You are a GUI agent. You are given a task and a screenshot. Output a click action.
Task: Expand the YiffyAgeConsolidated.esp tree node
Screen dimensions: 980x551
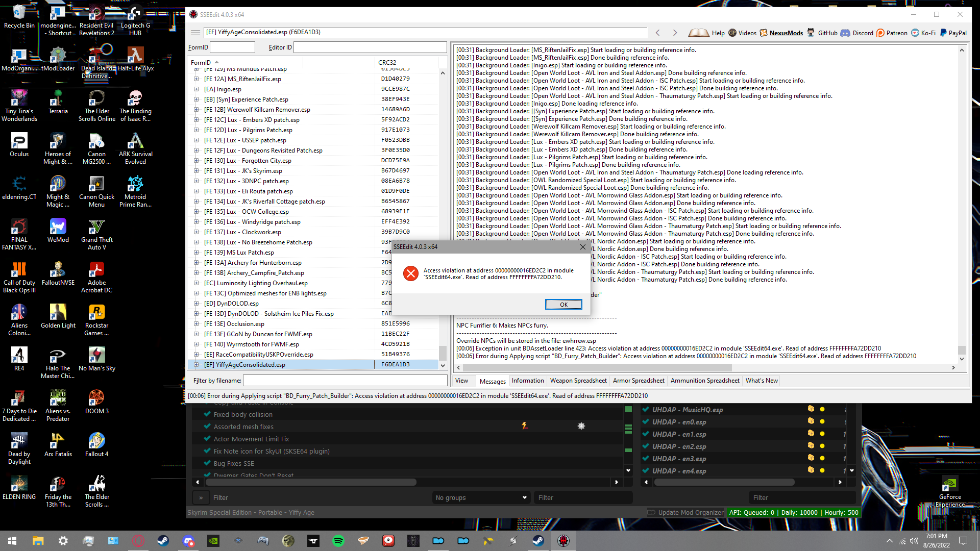[x=197, y=365]
